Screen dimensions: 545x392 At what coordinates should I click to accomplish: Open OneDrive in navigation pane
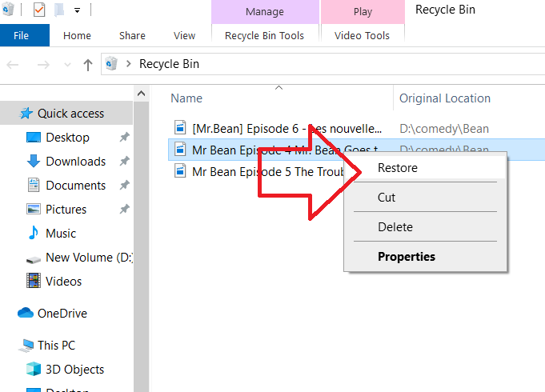(x=62, y=314)
